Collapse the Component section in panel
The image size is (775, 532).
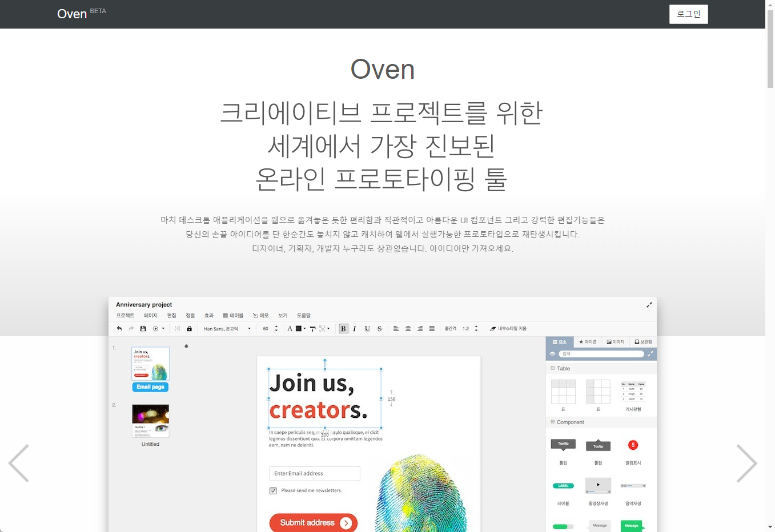(553, 422)
